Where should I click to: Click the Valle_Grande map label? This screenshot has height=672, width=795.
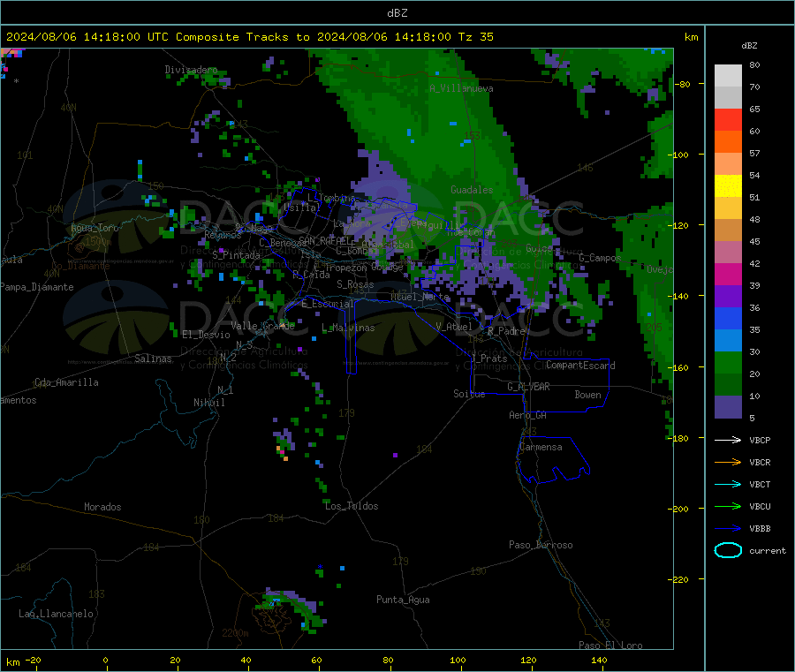[x=262, y=326]
